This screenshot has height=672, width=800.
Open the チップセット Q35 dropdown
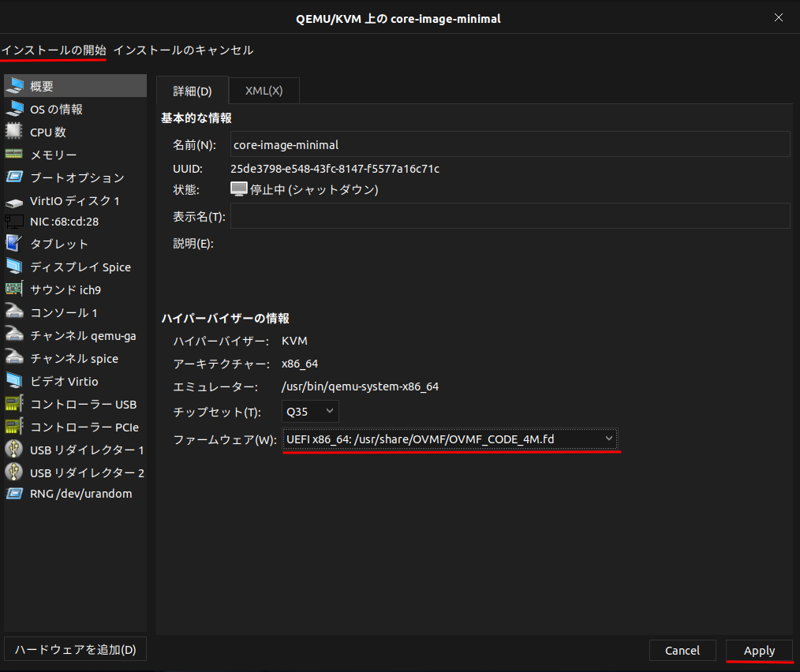coord(310,412)
